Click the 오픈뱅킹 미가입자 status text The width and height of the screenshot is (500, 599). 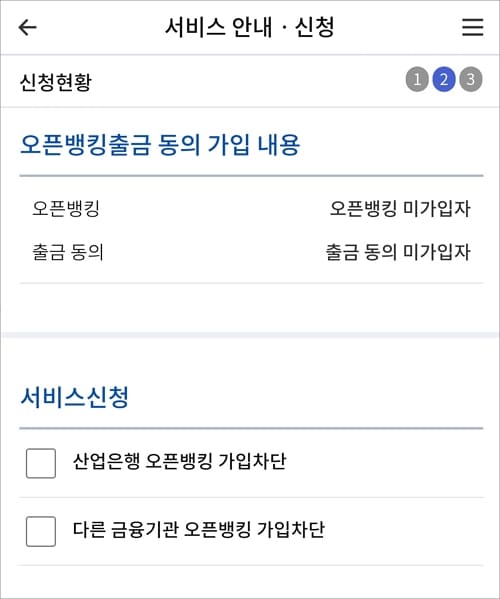(x=400, y=209)
